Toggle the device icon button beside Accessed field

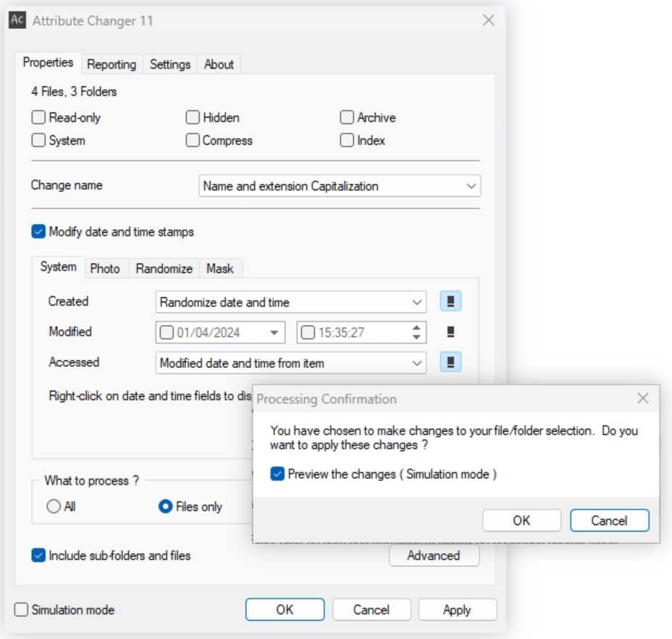pos(450,362)
